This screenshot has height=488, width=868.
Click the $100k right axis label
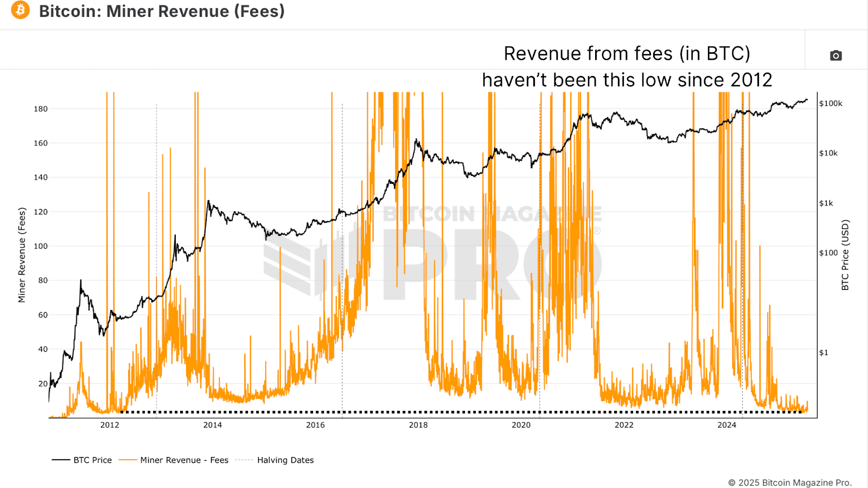(831, 103)
